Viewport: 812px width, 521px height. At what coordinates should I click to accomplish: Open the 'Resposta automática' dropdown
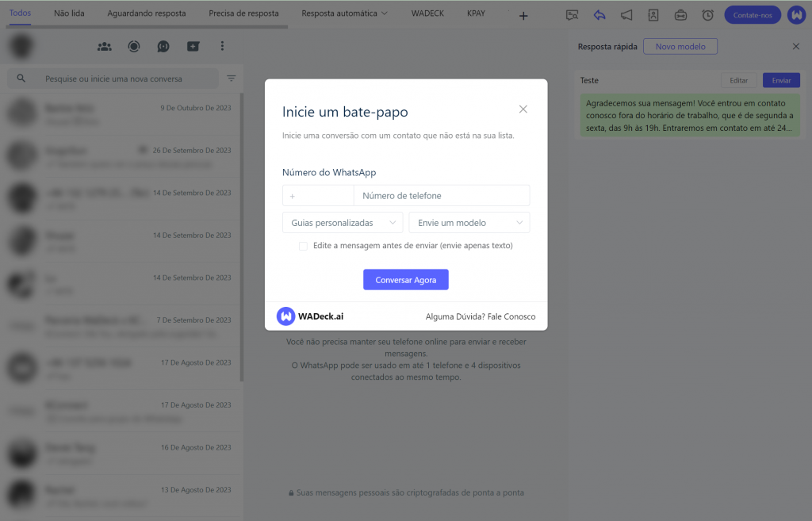point(344,13)
